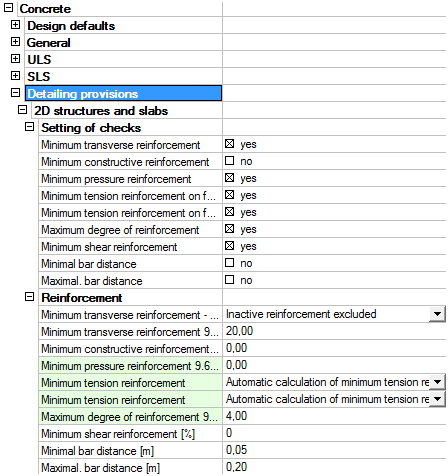Collapse the 2D structures and slabs group
448x476 pixels.
[22, 110]
